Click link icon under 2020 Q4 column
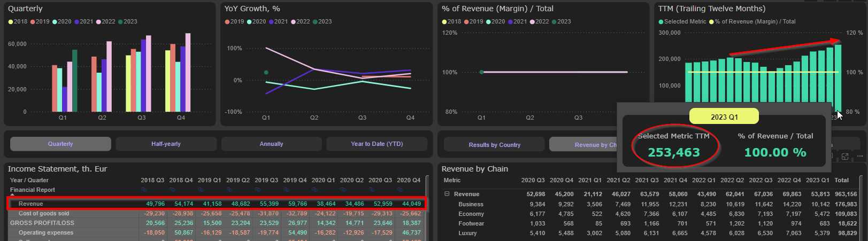Image resolution: width=868 pixels, height=241 pixels. coord(400,190)
